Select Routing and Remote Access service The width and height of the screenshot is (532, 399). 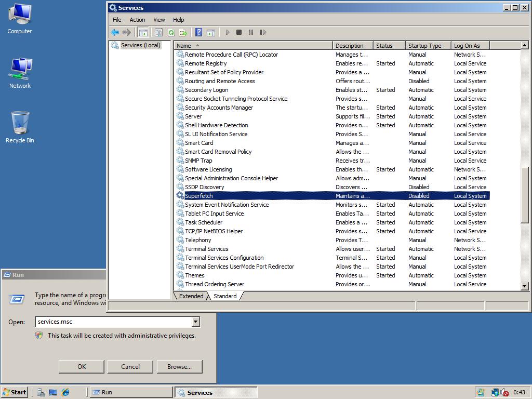coord(332,81)
